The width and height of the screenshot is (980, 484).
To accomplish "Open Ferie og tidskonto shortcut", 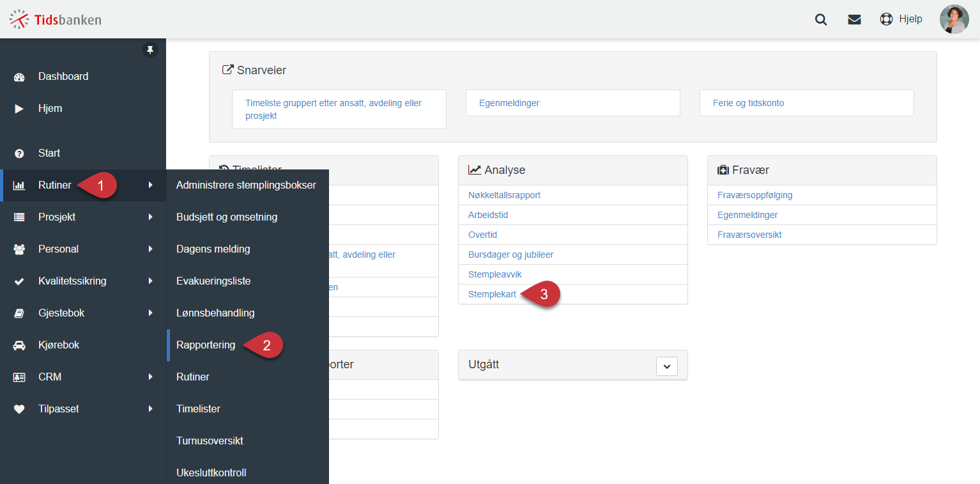I will pos(807,103).
